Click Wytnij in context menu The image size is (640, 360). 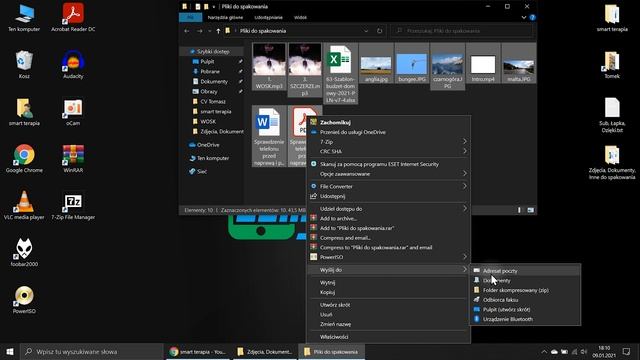(388, 282)
